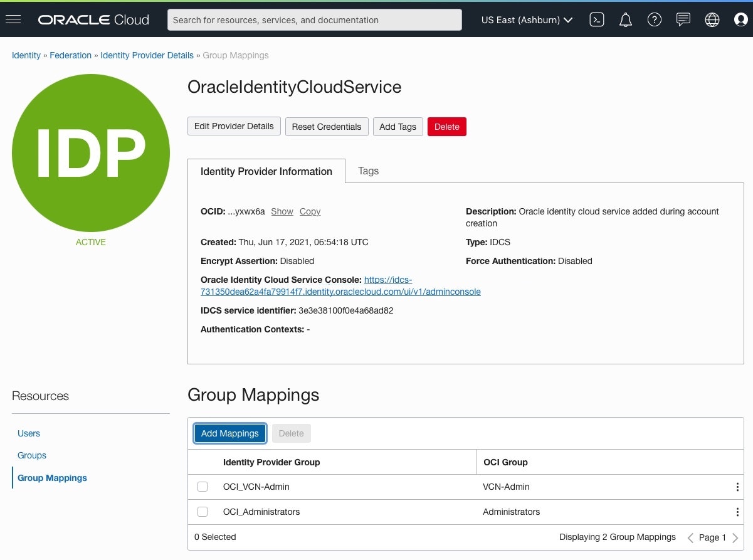Click the Created date value

click(x=304, y=242)
